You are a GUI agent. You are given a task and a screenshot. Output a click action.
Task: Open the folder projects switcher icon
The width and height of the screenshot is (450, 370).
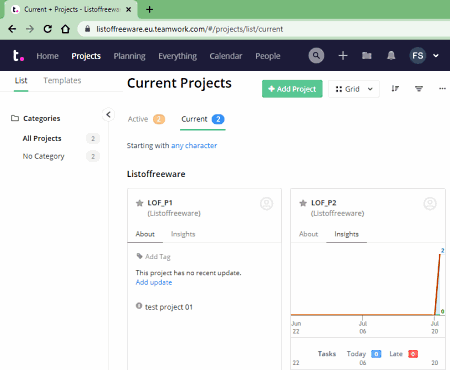click(x=367, y=55)
